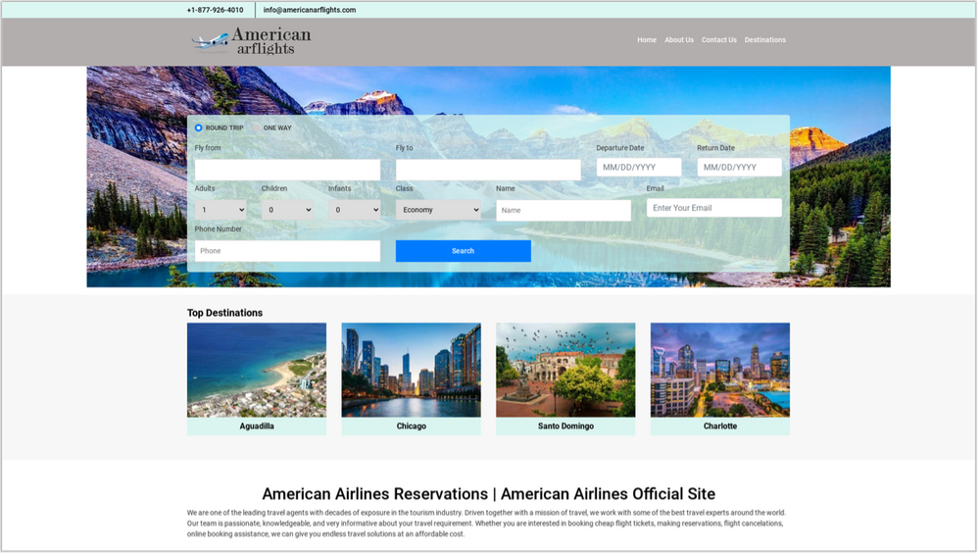
Task: Click the Aguadilla caption label
Action: pos(257,427)
